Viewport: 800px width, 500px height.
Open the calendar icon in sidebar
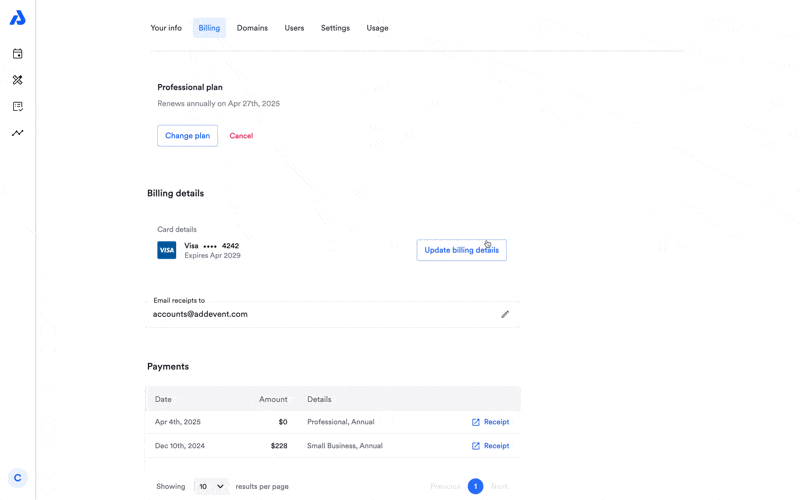tap(17, 54)
